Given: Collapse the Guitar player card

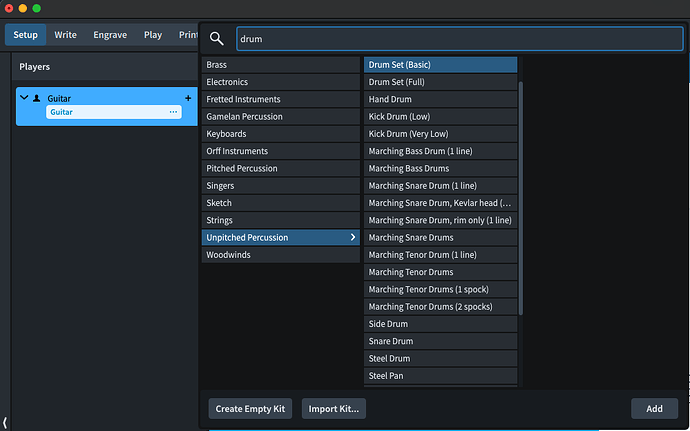Looking at the screenshot, I should tap(24, 98).
